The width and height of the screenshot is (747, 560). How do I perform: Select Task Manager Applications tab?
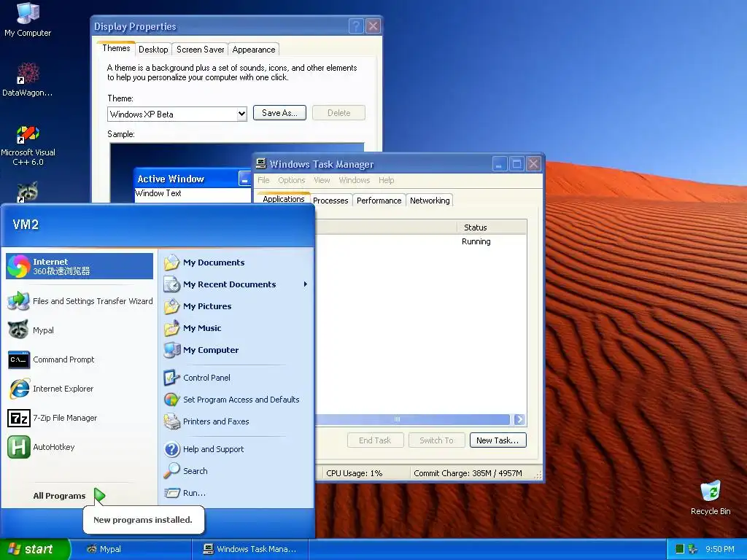pos(284,199)
